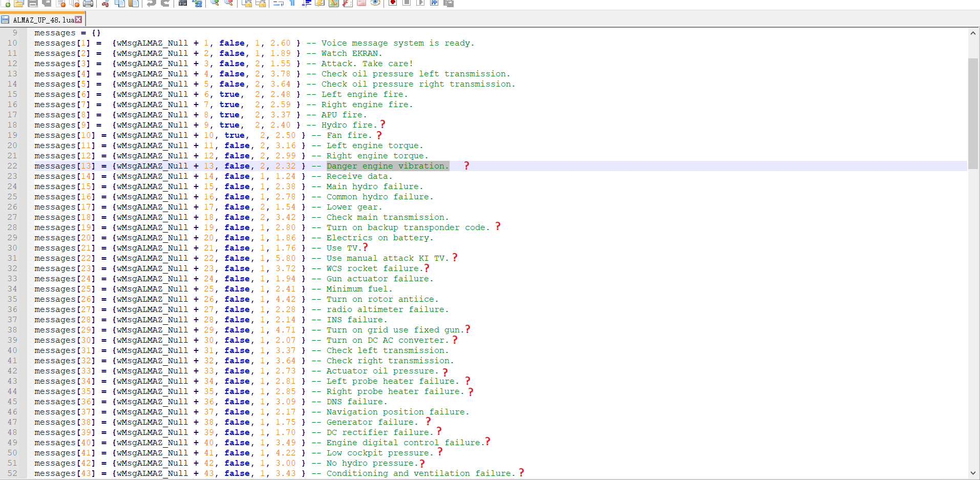Click Run macro multiple times icon
The height and width of the screenshot is (480, 980).
pos(434,3)
